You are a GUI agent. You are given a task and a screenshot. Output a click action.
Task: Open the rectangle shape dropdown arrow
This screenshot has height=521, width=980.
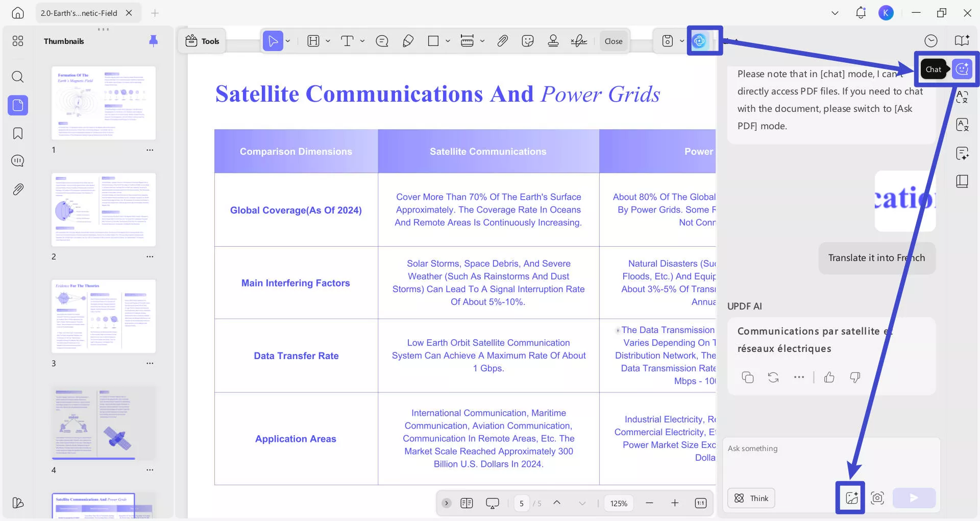click(448, 41)
